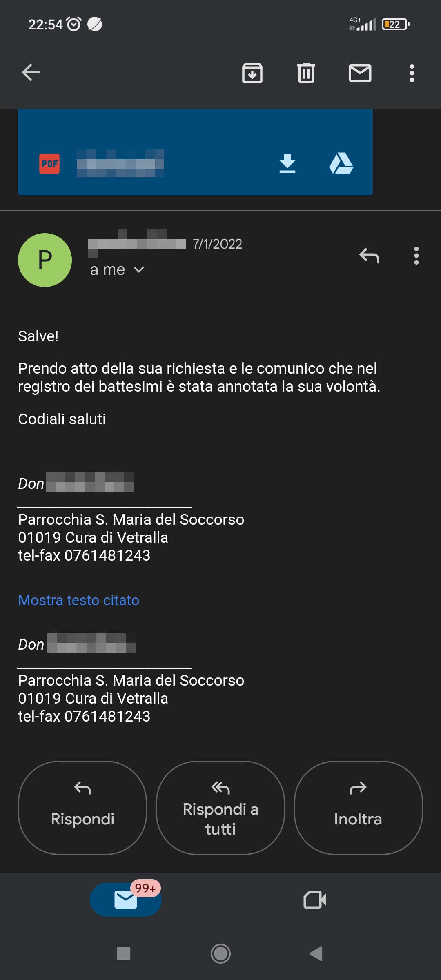Open the PDF attachment preview

pos(122,163)
